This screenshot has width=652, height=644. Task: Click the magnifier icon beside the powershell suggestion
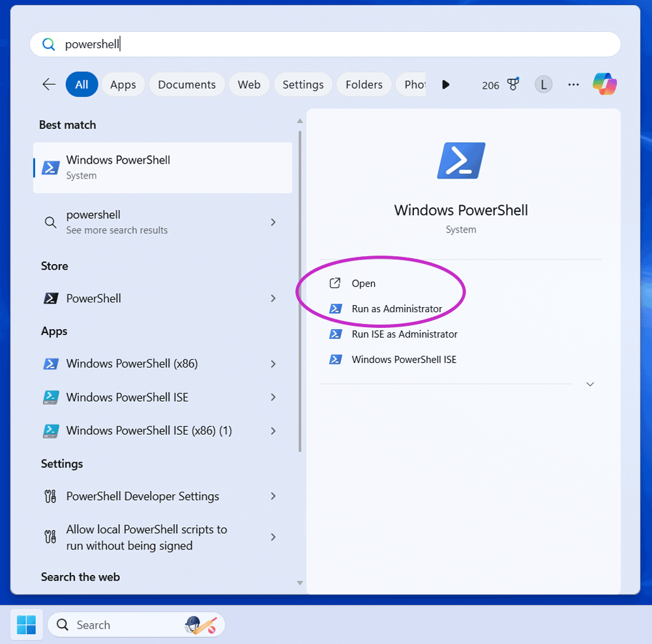[51, 222]
